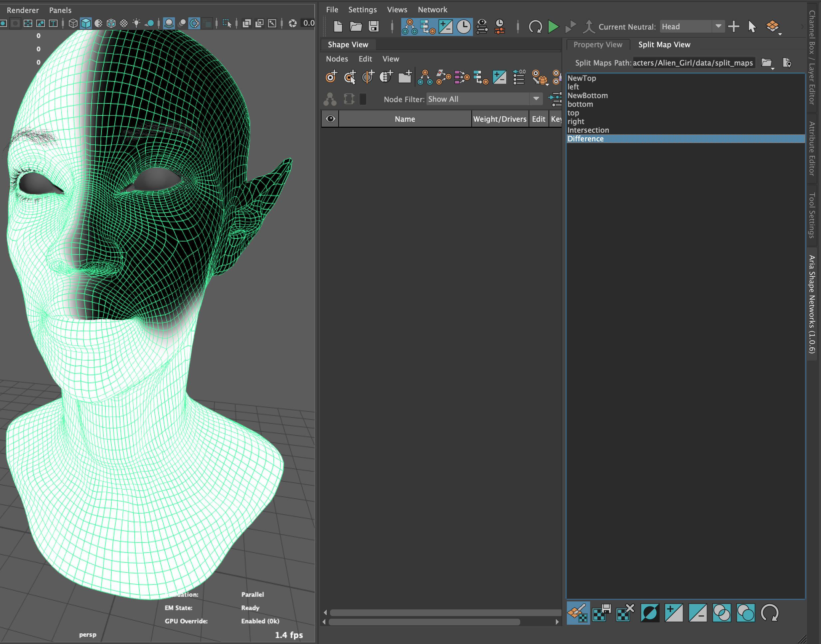Click the node filter options sliders icon
821x644 pixels.
[555, 99]
